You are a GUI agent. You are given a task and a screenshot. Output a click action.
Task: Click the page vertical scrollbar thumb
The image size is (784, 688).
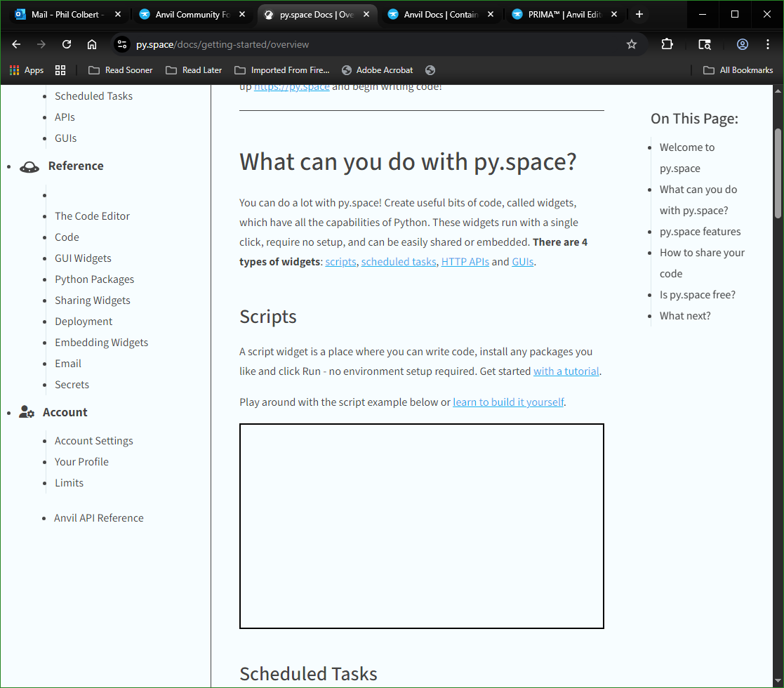click(778, 173)
